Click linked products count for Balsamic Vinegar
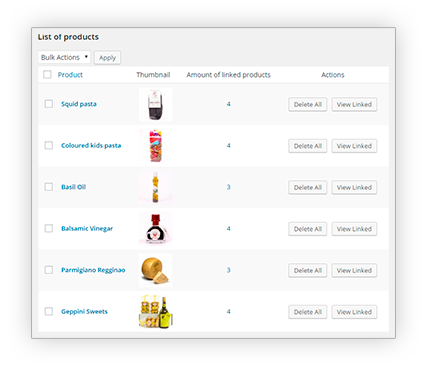 (x=229, y=229)
